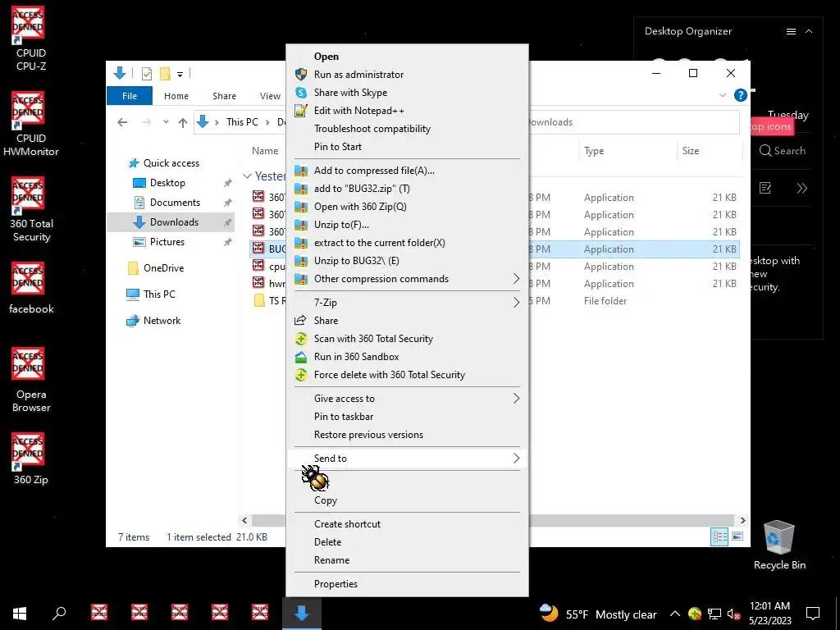840x630 pixels.
Task: Open the Share ribbon tab
Action: tap(224, 96)
